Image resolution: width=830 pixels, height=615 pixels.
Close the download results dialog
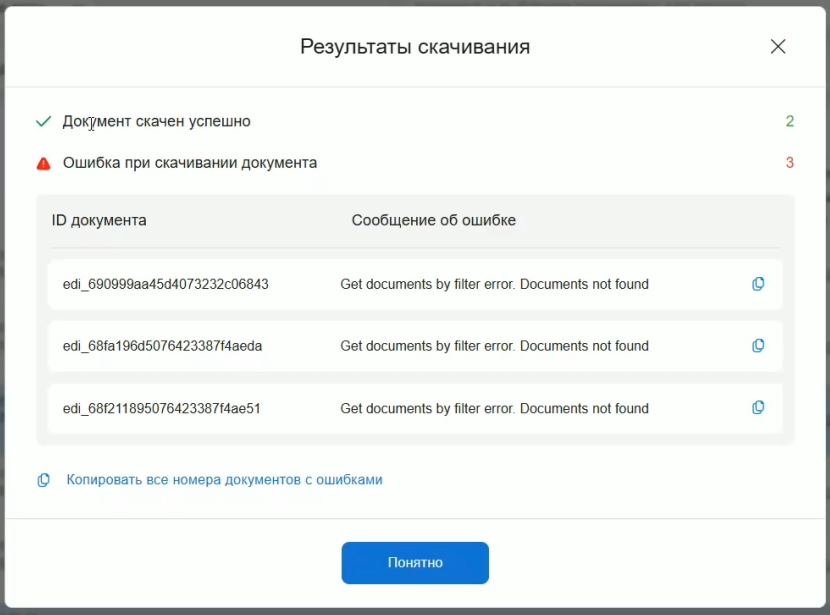click(778, 46)
